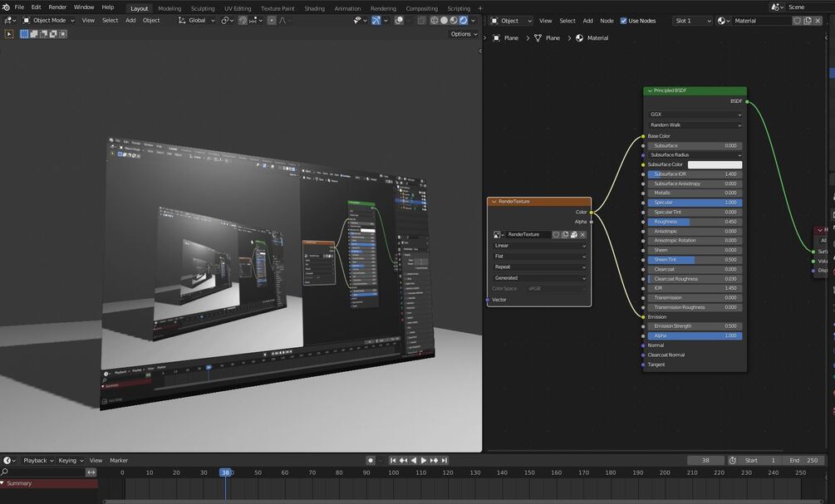
Task: Open the Object Mode dropdown
Action: pyautogui.click(x=49, y=20)
